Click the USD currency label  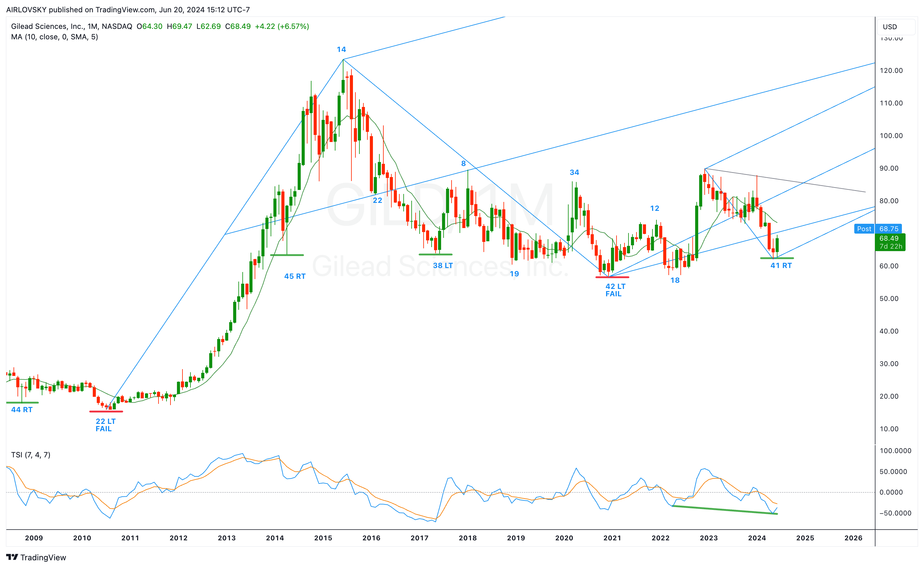[890, 27]
